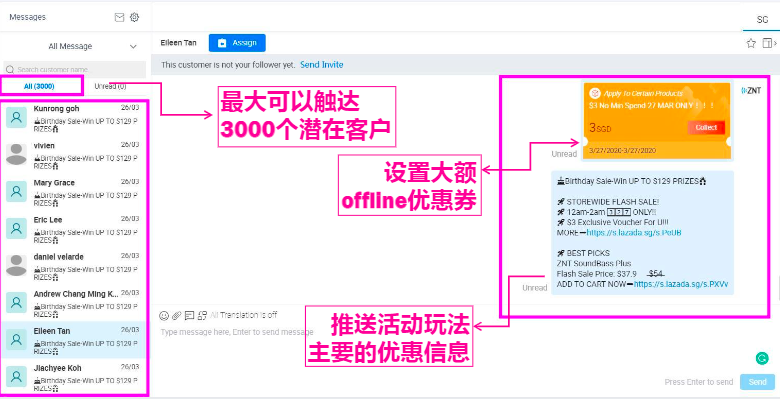Image resolution: width=780 pixels, height=399 pixels.
Task: Open quick reply templates icon
Action: point(190,315)
